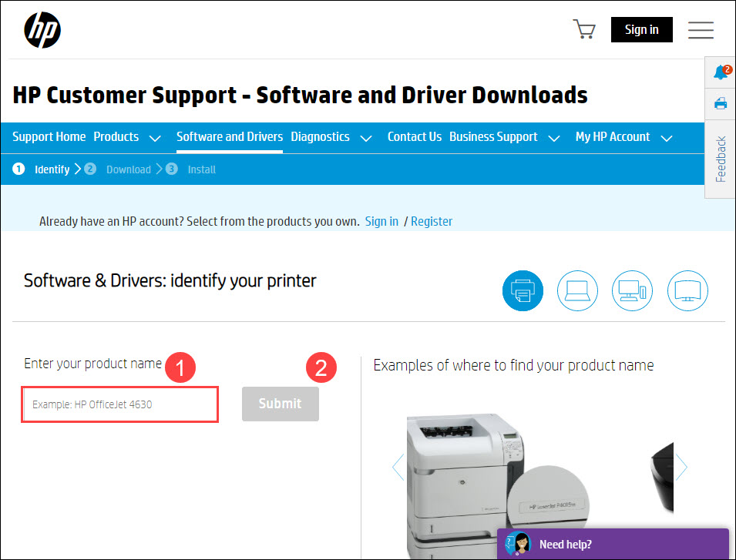Open the Diagnostics menu

pos(320,136)
